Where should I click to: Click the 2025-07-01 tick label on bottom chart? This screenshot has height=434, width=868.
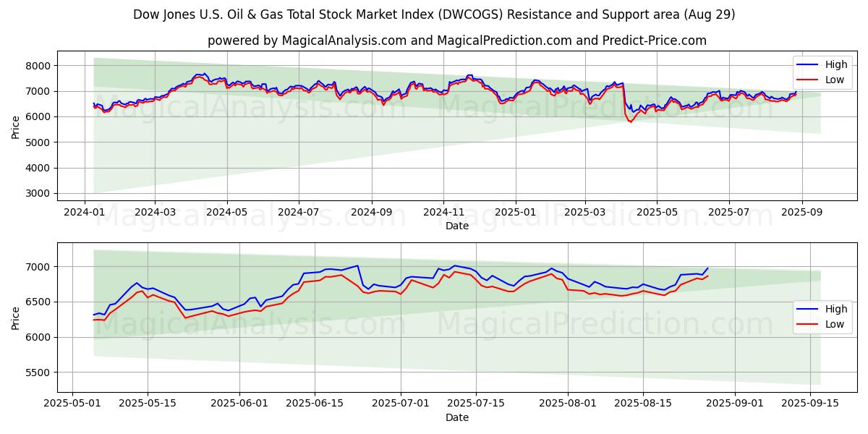pyautogui.click(x=400, y=404)
